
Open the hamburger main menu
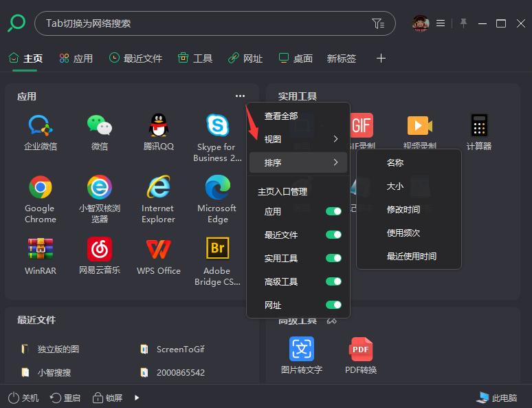coord(441,23)
